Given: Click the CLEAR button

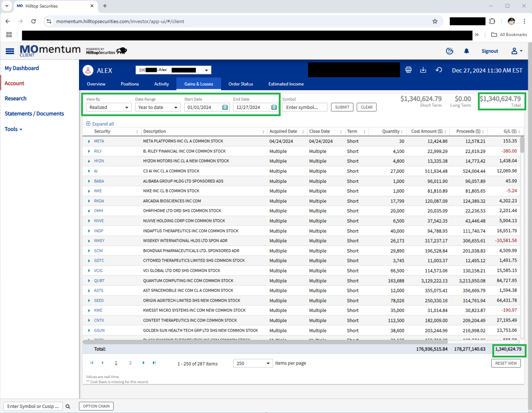Looking at the screenshot, I should (367, 107).
